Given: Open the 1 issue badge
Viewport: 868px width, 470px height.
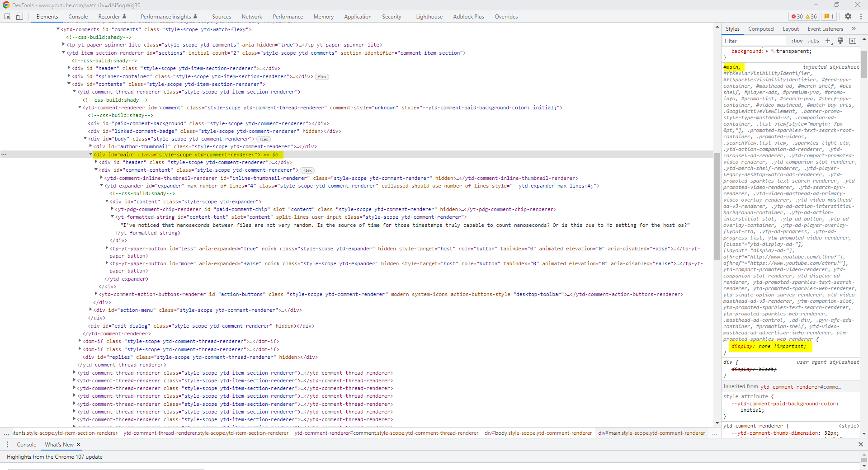Looking at the screenshot, I should [x=829, y=16].
